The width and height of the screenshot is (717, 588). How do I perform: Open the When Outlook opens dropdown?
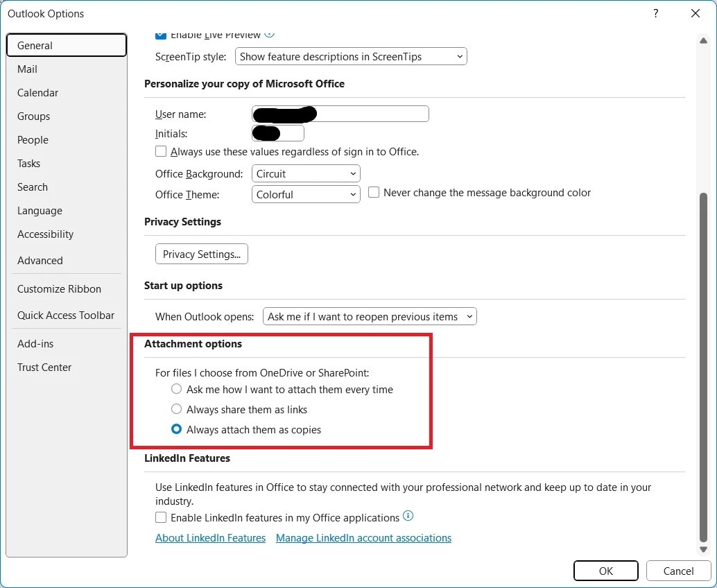tap(370, 316)
